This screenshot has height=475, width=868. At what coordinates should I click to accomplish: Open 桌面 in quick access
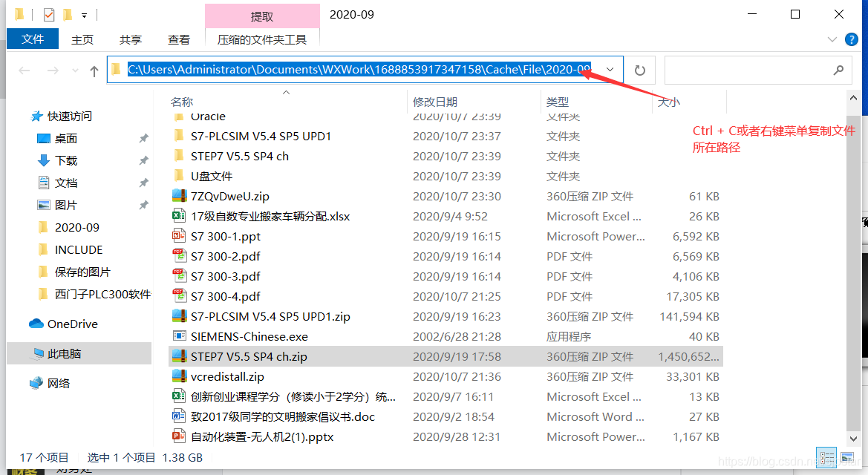pyautogui.click(x=66, y=138)
